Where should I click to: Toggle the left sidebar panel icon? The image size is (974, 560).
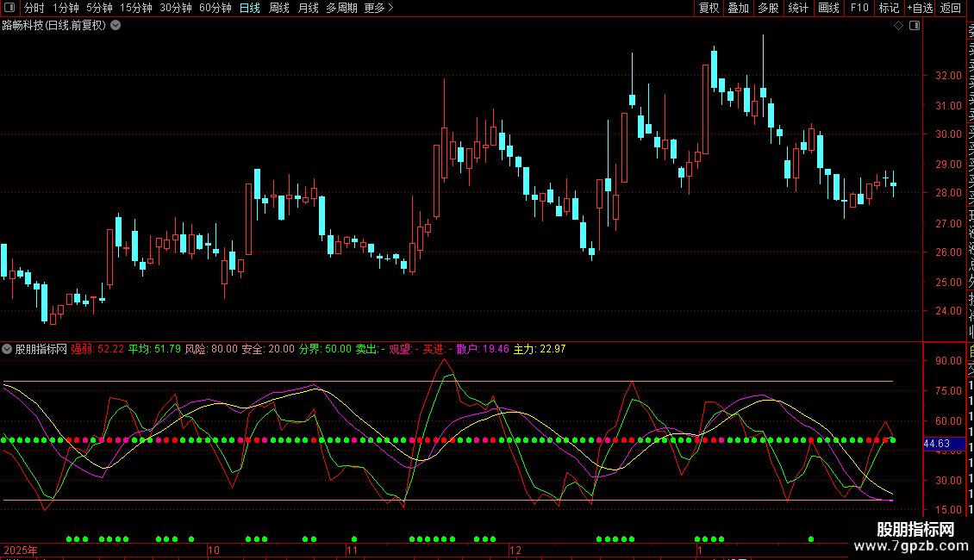pos(9,9)
